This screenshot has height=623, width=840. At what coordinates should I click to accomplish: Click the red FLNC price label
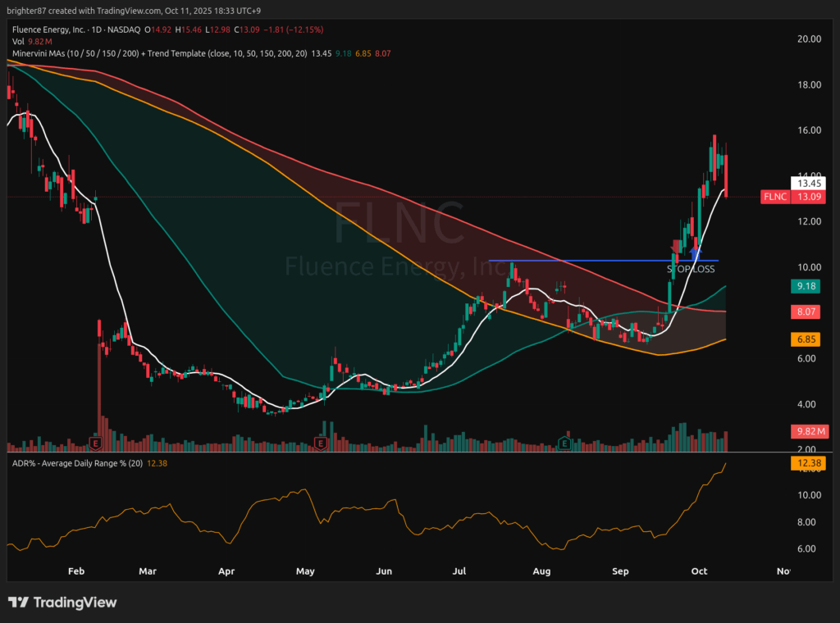(x=775, y=197)
